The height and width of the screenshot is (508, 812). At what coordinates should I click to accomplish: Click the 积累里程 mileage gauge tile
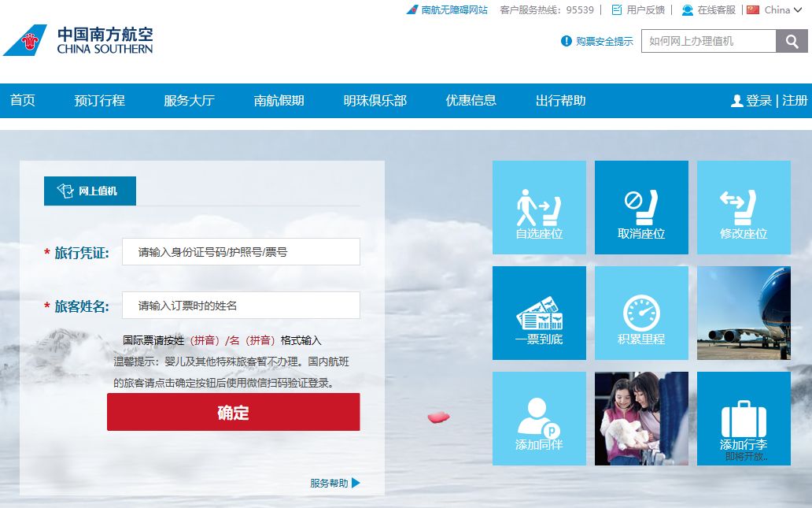pyautogui.click(x=641, y=313)
